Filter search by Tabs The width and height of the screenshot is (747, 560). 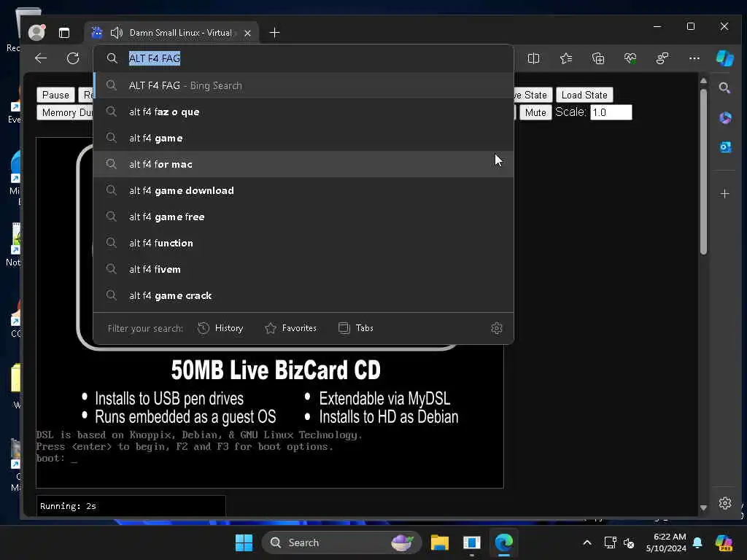click(x=356, y=328)
